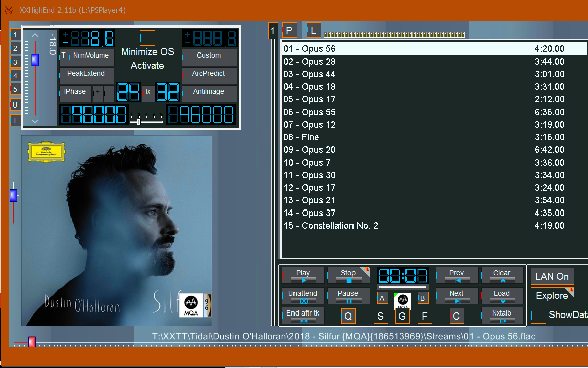Click the blue volume slider thumb
The image size is (588, 368).
(35, 60)
